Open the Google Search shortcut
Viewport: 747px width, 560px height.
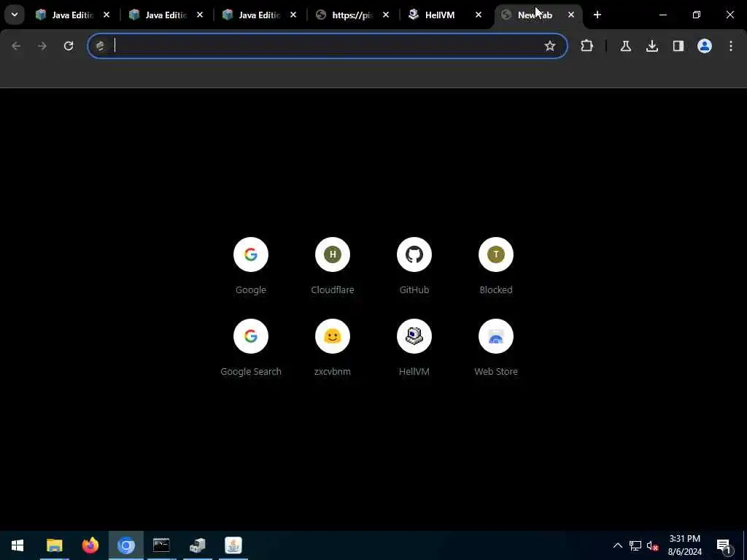[251, 348]
